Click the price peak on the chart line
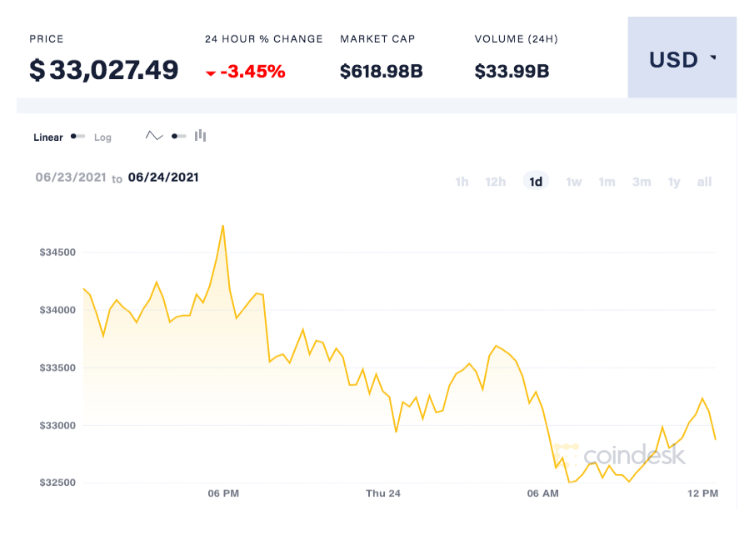Image resolution: width=754 pixels, height=560 pixels. click(222, 225)
